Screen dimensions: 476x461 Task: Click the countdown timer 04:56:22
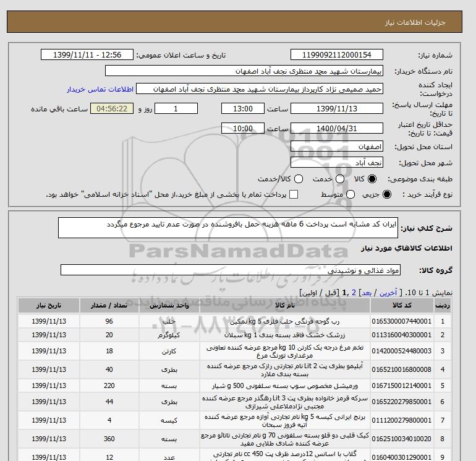[x=112, y=108]
